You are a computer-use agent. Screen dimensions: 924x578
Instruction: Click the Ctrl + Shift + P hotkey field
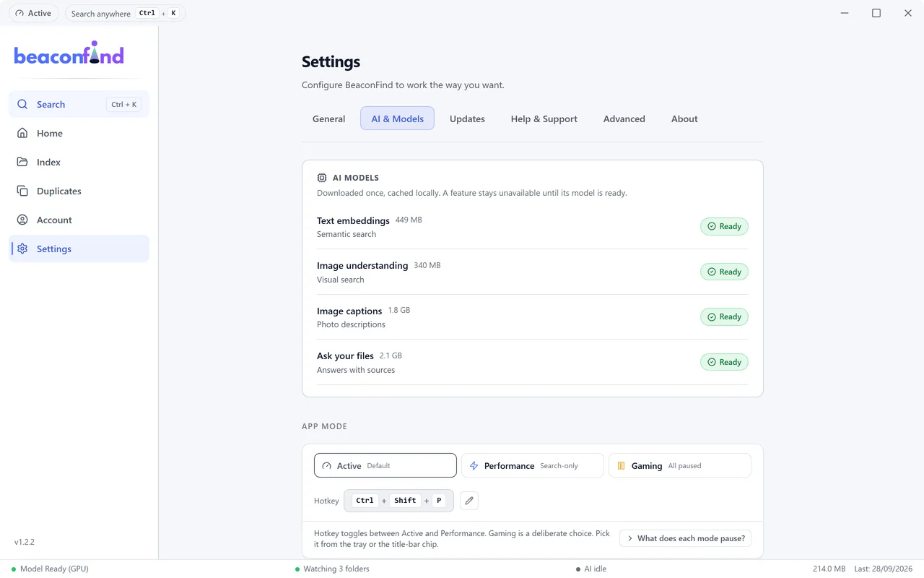coord(398,501)
